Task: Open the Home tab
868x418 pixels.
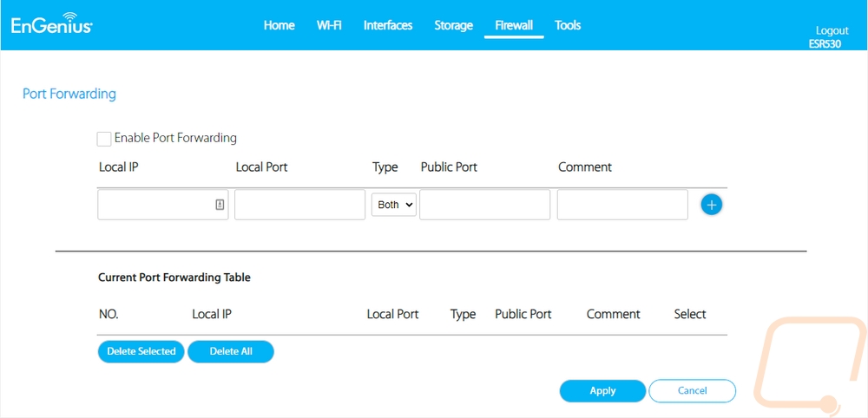Action: tap(279, 25)
